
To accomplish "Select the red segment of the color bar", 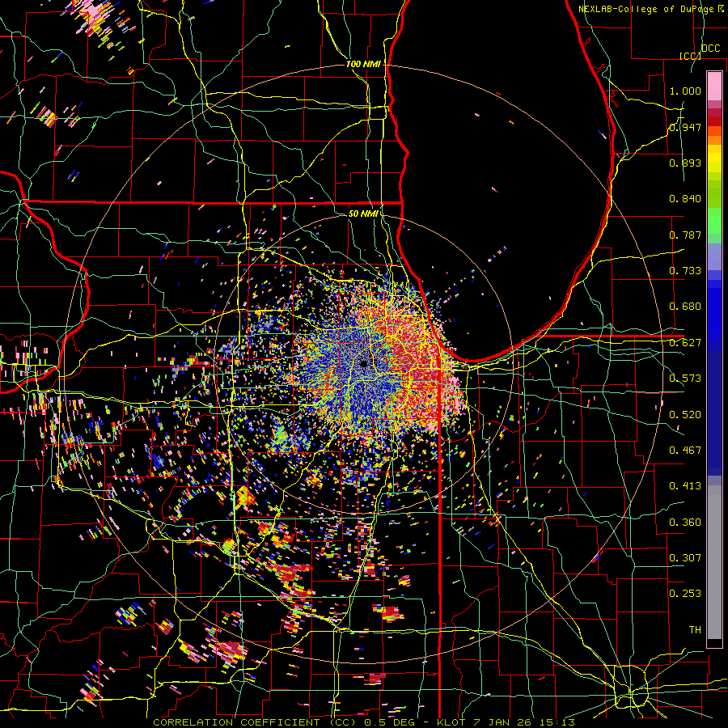I will click(x=714, y=121).
